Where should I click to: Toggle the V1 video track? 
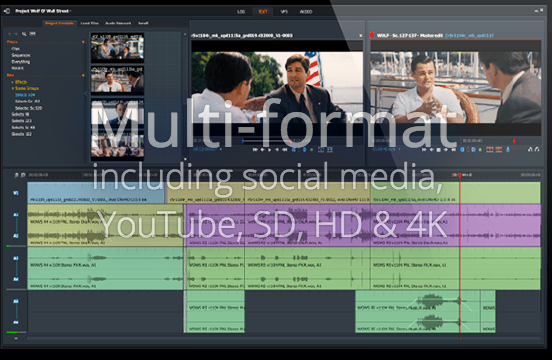click(15, 193)
